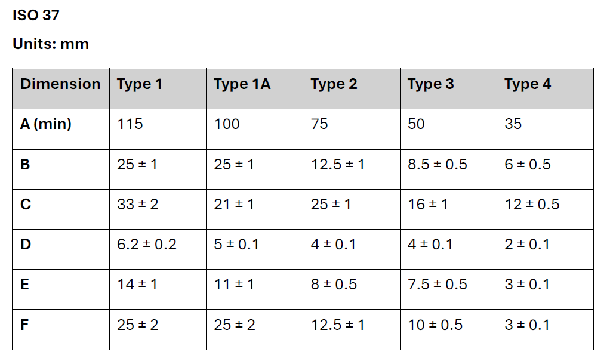613x364 pixels.
Task: Click the Dimension column header
Action: pyautogui.click(x=61, y=89)
